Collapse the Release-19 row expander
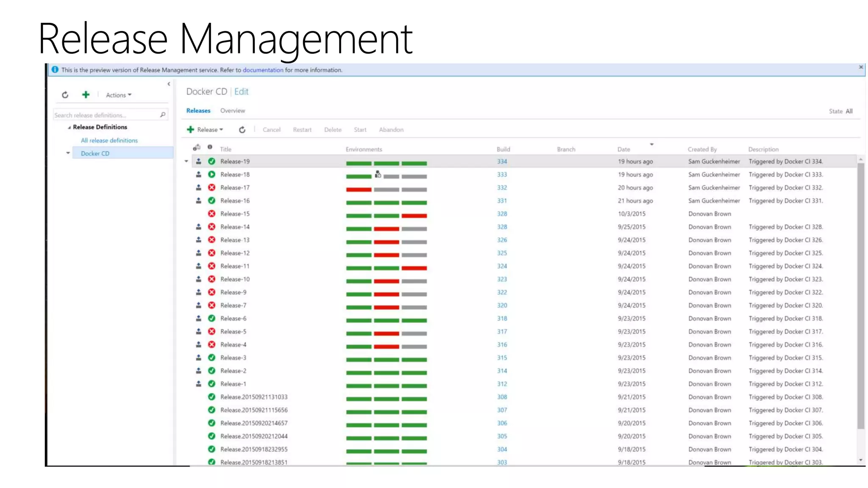Image resolution: width=868 pixels, height=488 pixels. pyautogui.click(x=186, y=161)
